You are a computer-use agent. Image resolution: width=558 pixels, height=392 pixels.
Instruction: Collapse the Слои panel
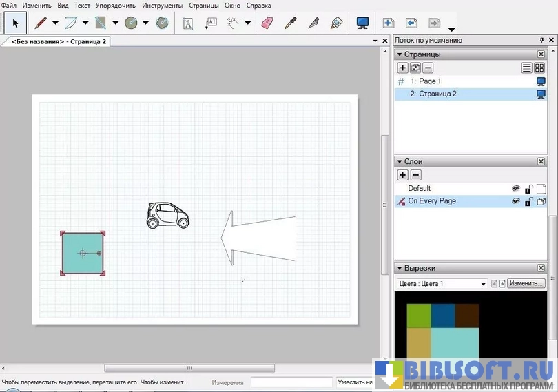pyautogui.click(x=399, y=161)
